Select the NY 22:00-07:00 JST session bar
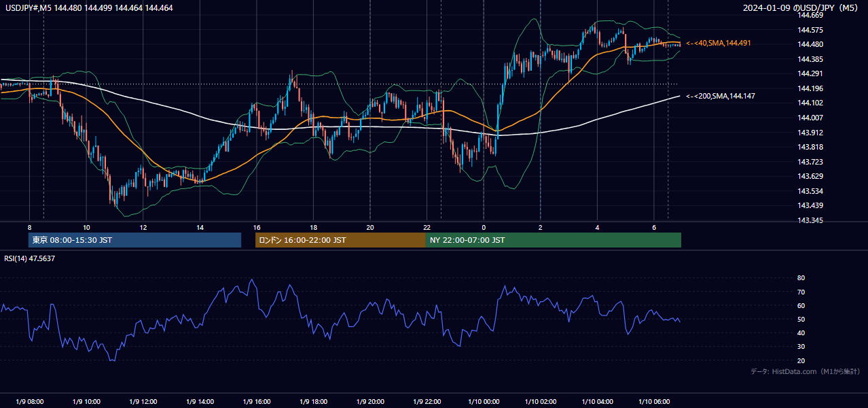Viewport: 868px width, 408px height. (x=554, y=240)
